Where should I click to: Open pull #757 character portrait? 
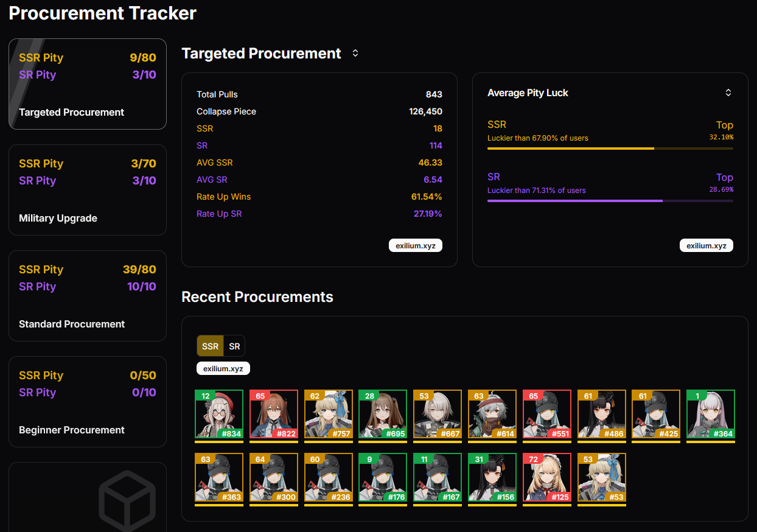click(329, 414)
